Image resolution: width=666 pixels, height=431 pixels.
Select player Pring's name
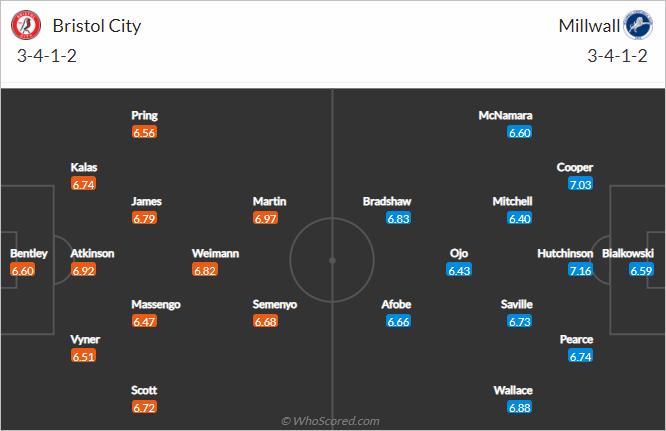coord(144,115)
